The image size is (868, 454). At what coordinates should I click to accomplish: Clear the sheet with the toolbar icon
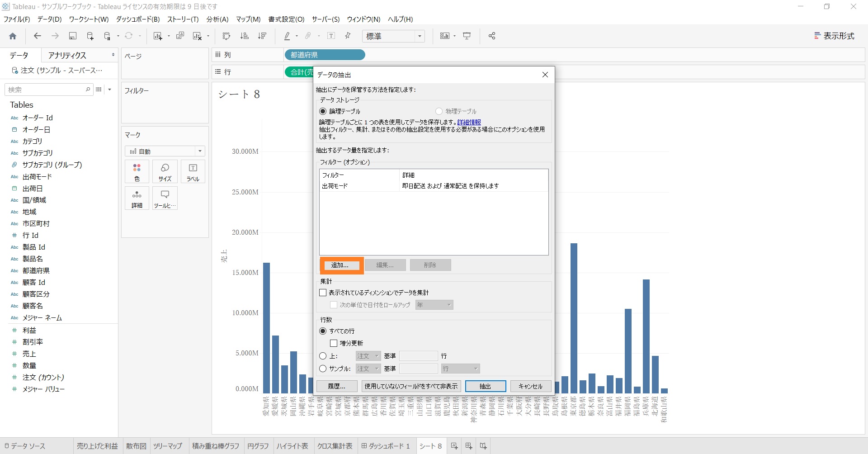click(198, 36)
